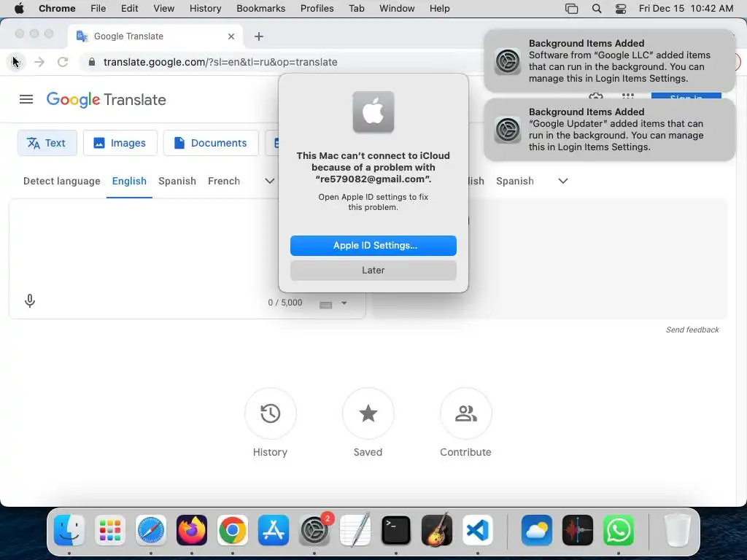
Task: Open Weather app from the dock
Action: pyautogui.click(x=537, y=530)
